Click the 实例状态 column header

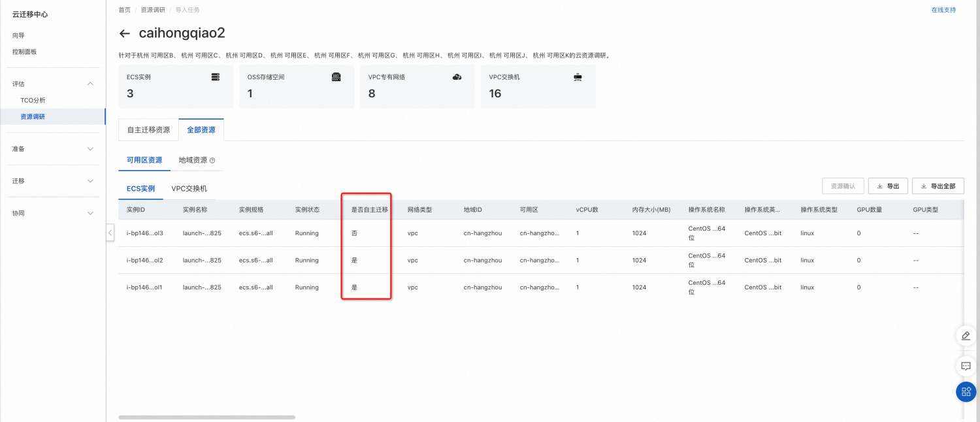(x=308, y=210)
